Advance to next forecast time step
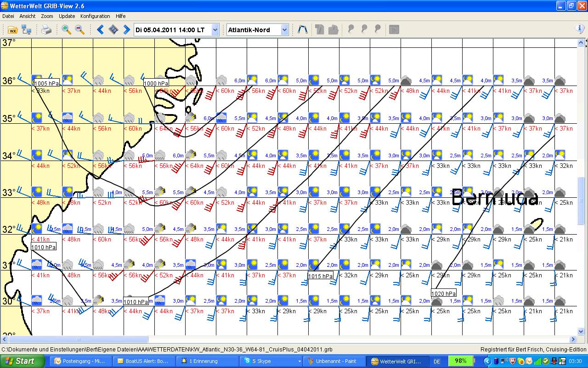Image resolution: width=588 pixels, height=368 pixels. coord(126,30)
